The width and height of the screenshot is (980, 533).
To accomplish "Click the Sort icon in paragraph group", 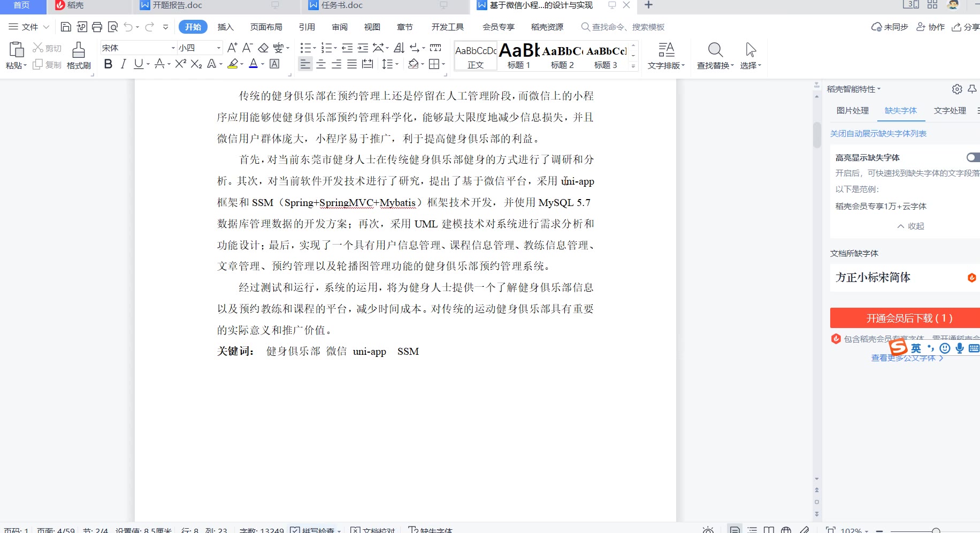I will pos(399,48).
